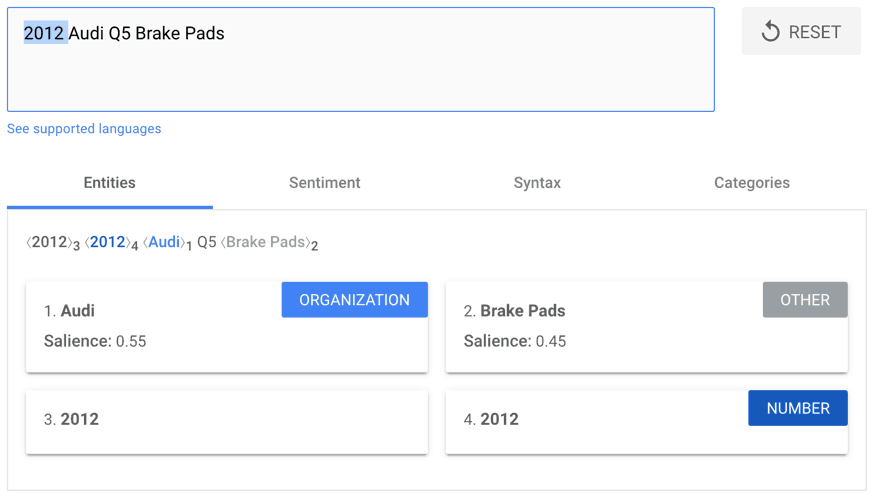Image resolution: width=874 pixels, height=499 pixels.
Task: Select the Brake Pads entity card title
Action: point(522,311)
